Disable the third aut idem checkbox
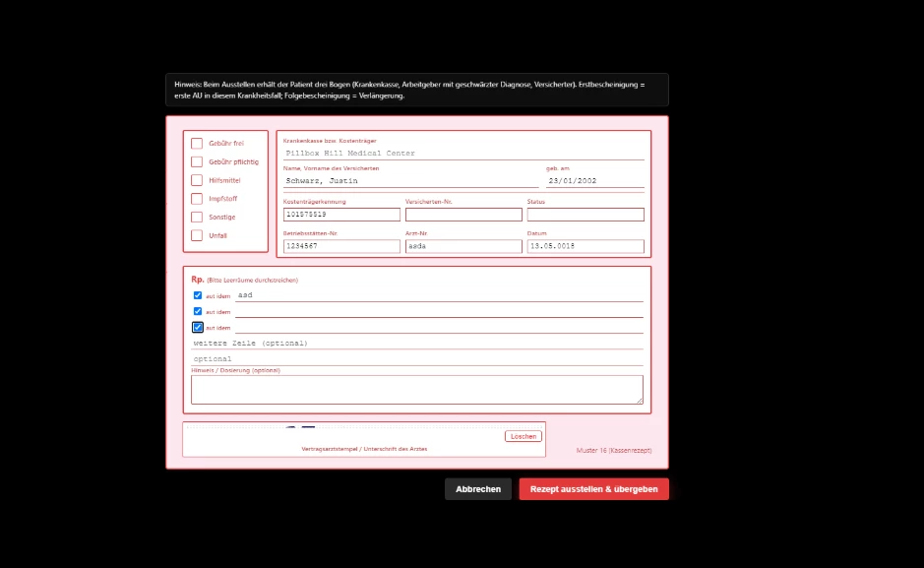This screenshot has height=568, width=924. [x=198, y=327]
